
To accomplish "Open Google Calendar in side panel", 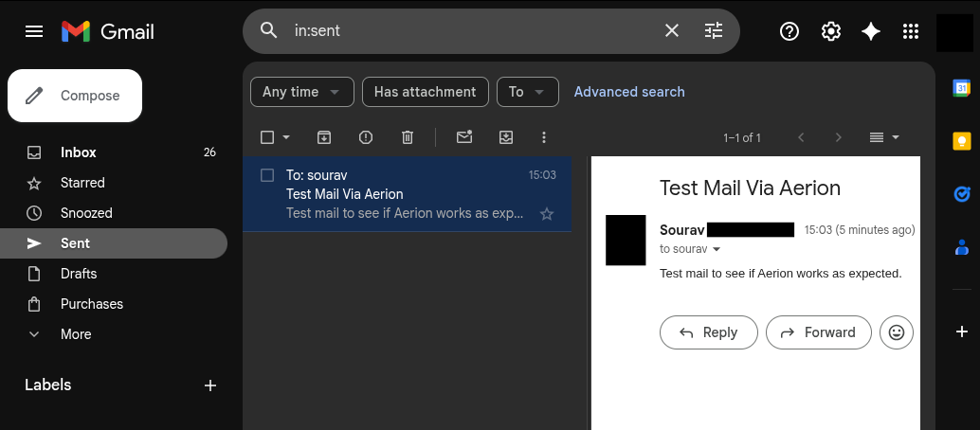I will pos(961,88).
